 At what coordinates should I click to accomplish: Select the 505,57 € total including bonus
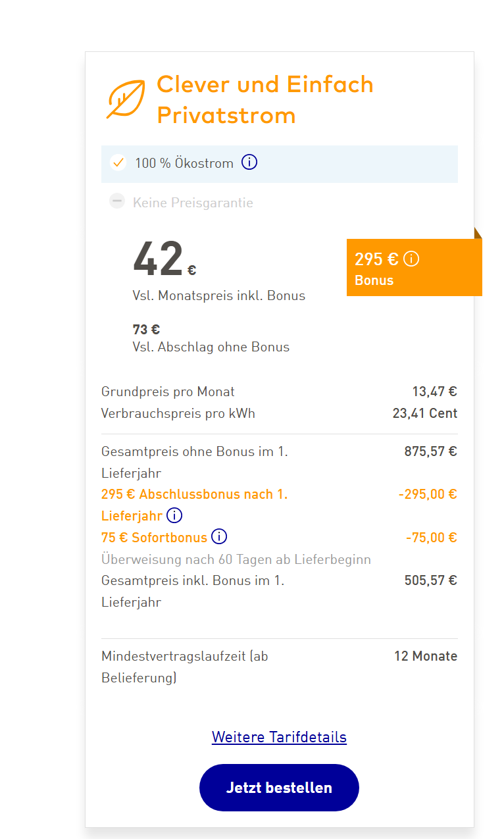tap(430, 580)
